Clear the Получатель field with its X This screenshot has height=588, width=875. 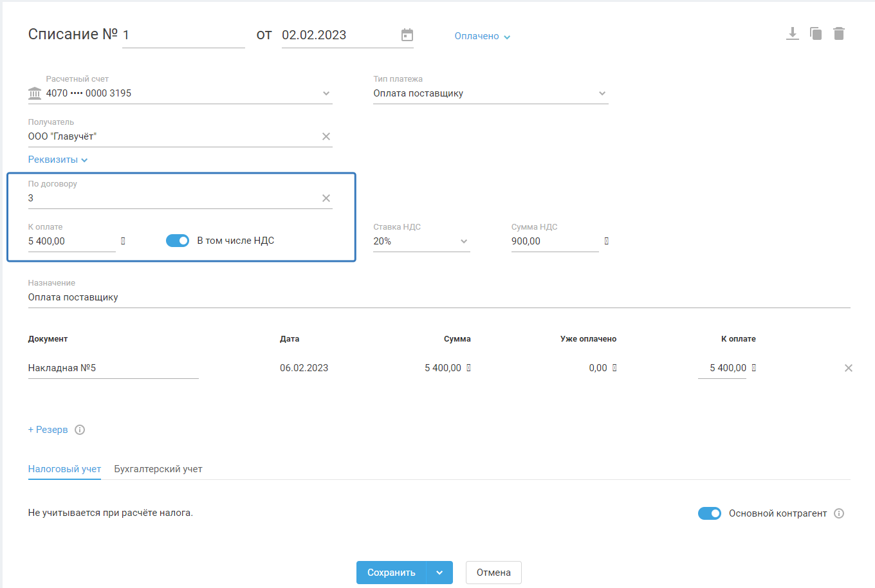click(x=326, y=136)
